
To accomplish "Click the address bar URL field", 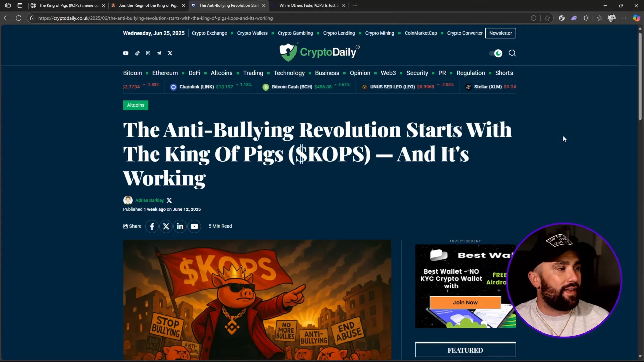I will (282, 18).
